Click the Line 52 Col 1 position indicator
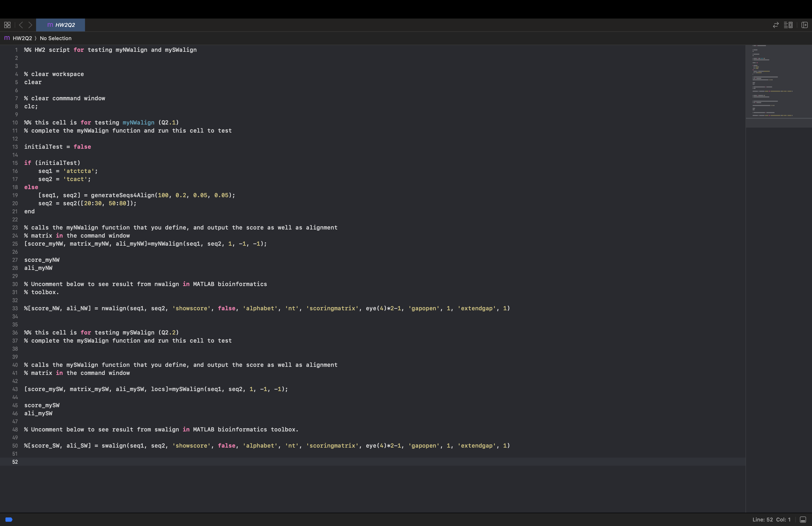Viewport: 812px width, 526px height. (771, 520)
